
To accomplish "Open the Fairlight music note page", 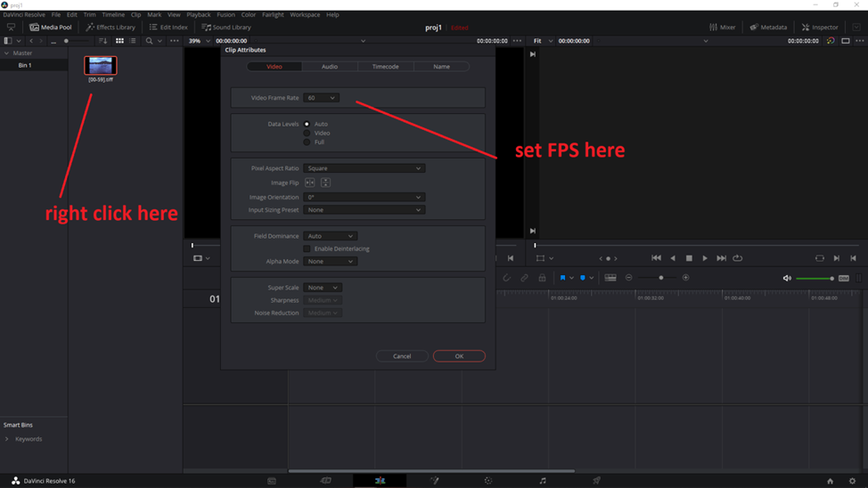I will point(543,481).
